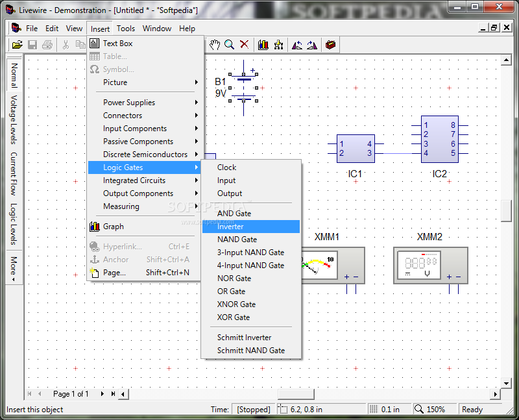Image resolution: width=519 pixels, height=420 pixels.
Task: Select IC2 chip on the canvas
Action: (x=440, y=139)
